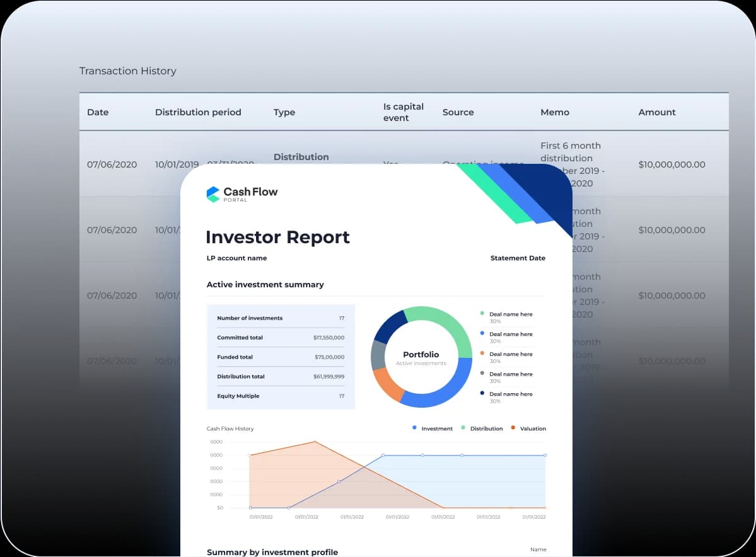Click the Source column header
Viewport: 756px width, 557px height.
(x=458, y=112)
